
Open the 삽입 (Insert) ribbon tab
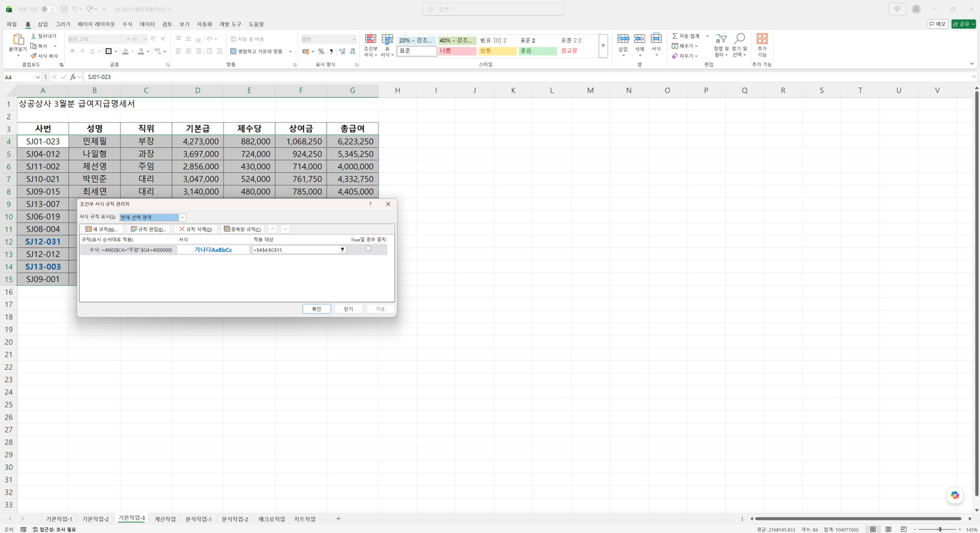point(43,24)
